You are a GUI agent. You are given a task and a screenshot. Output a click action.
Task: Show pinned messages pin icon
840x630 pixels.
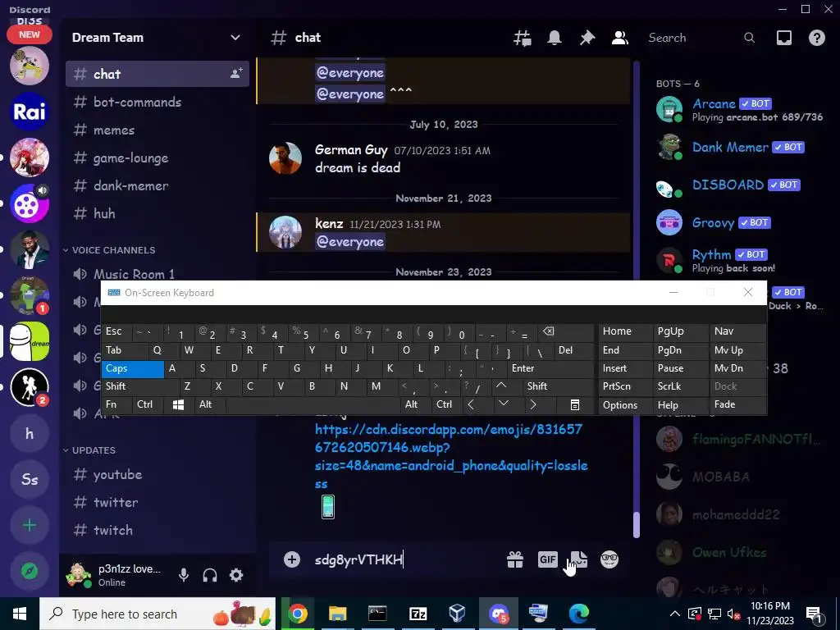[x=587, y=38]
